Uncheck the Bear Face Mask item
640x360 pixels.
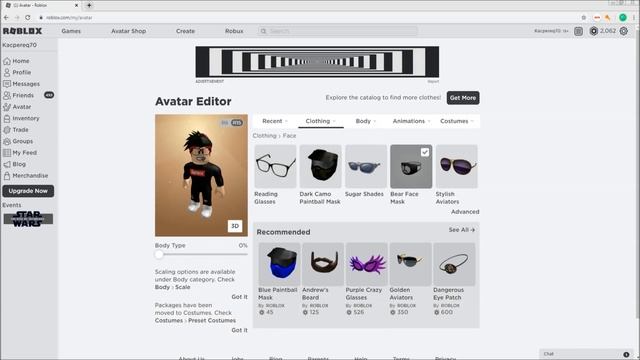tap(425, 152)
